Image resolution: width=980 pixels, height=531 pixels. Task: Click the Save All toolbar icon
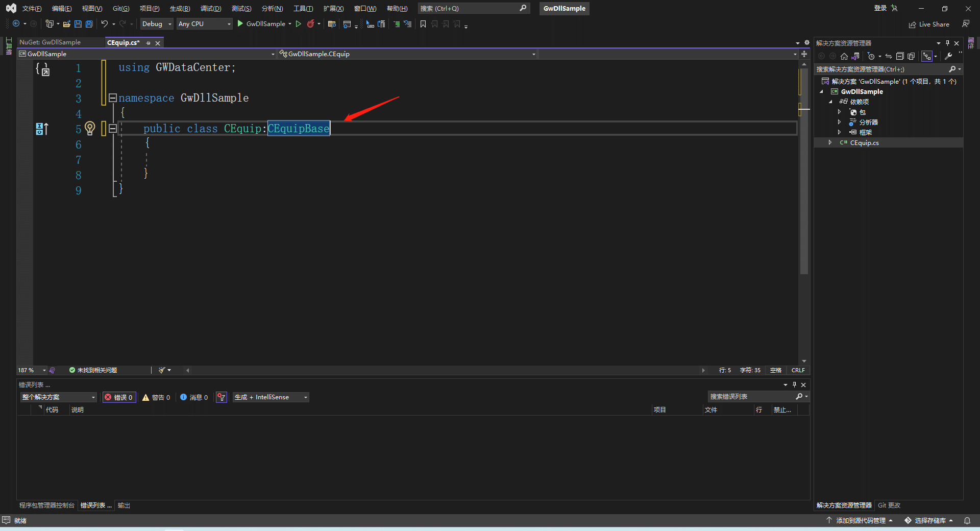coord(89,24)
